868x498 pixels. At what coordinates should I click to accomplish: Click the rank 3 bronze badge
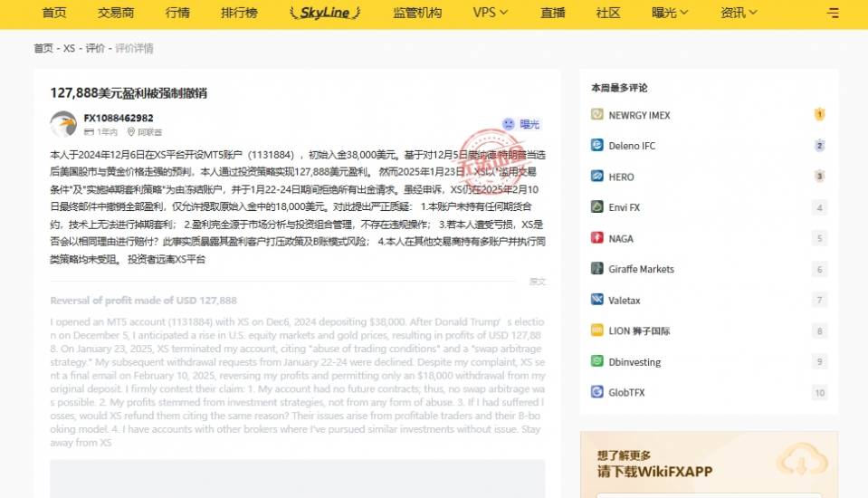819,177
